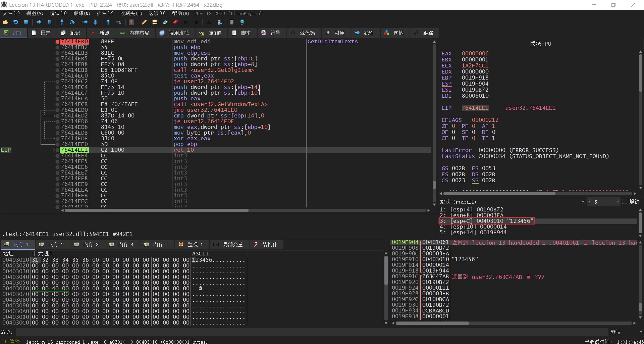Open the Scylla S icon
Image resolution: width=644 pixels, height=344 pixels.
[x=131, y=22]
